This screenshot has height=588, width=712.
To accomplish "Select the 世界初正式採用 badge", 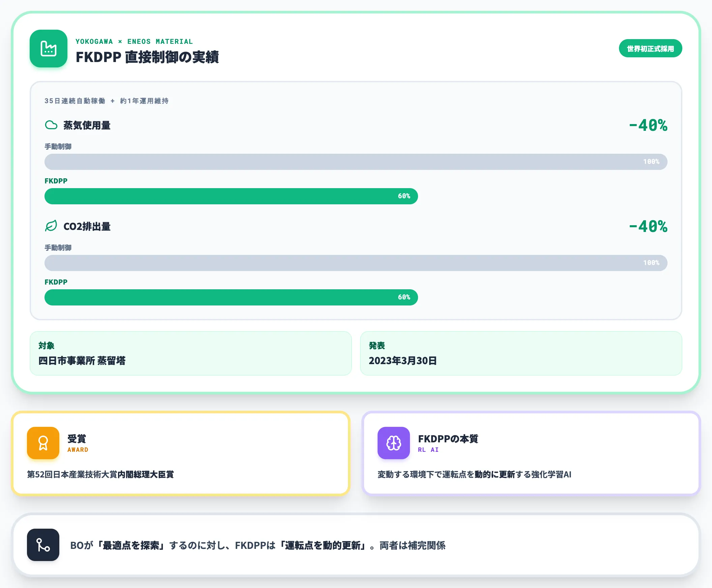I will [650, 49].
